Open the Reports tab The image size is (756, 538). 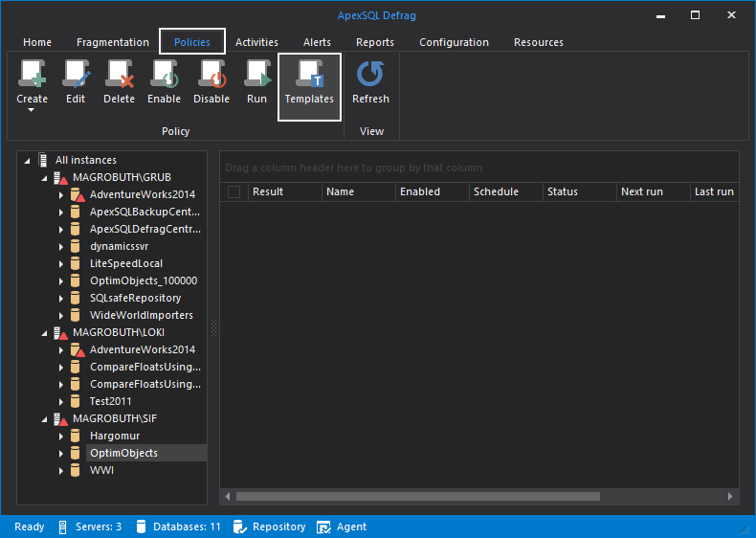pos(375,42)
